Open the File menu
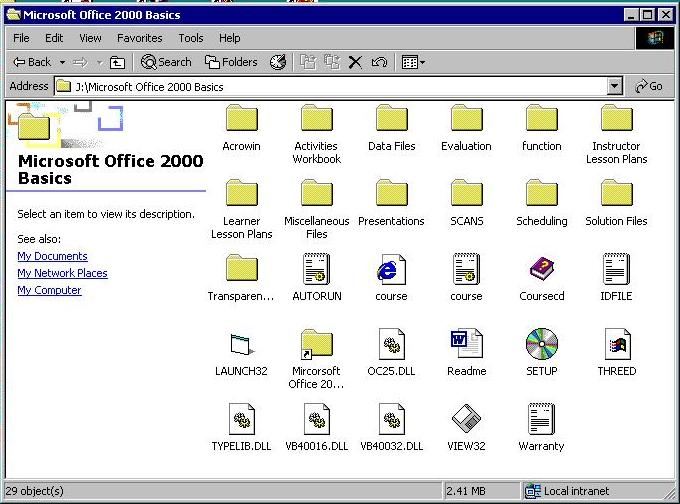 (x=21, y=38)
